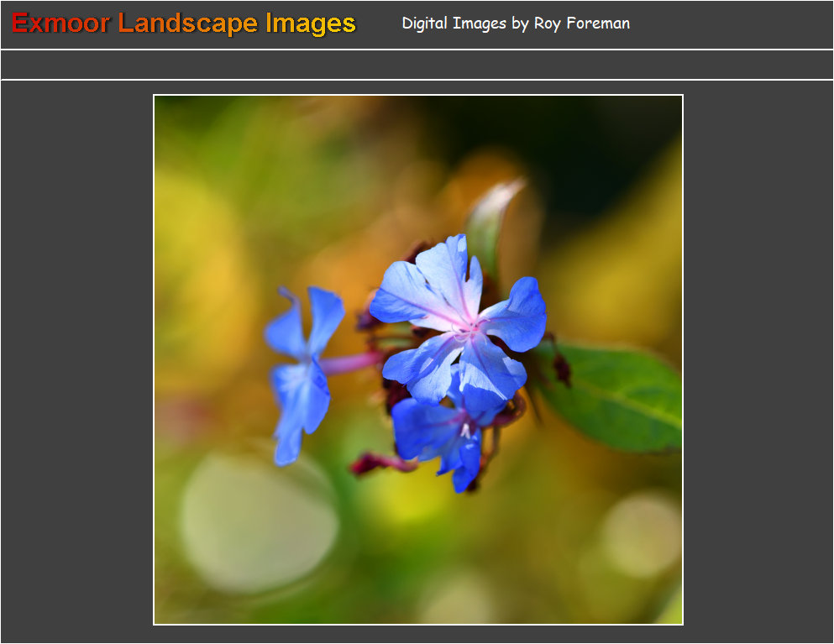Click the pink stem of the side-facing flower
Viewport: 834px width, 644px height.
click(x=351, y=364)
